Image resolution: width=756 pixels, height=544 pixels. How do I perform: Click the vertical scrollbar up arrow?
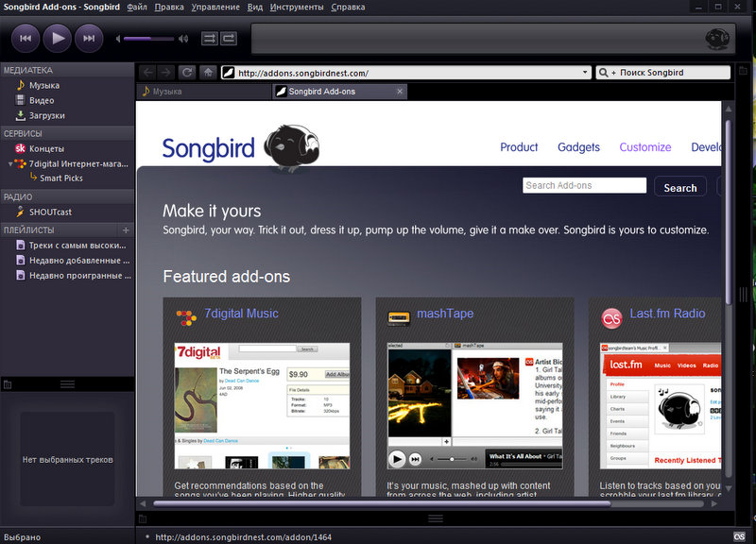[729, 109]
